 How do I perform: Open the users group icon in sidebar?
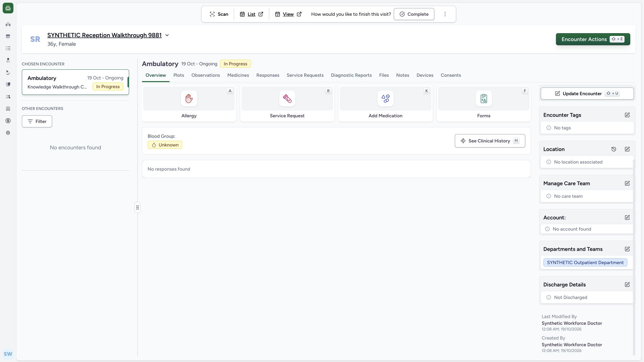pos(8,97)
